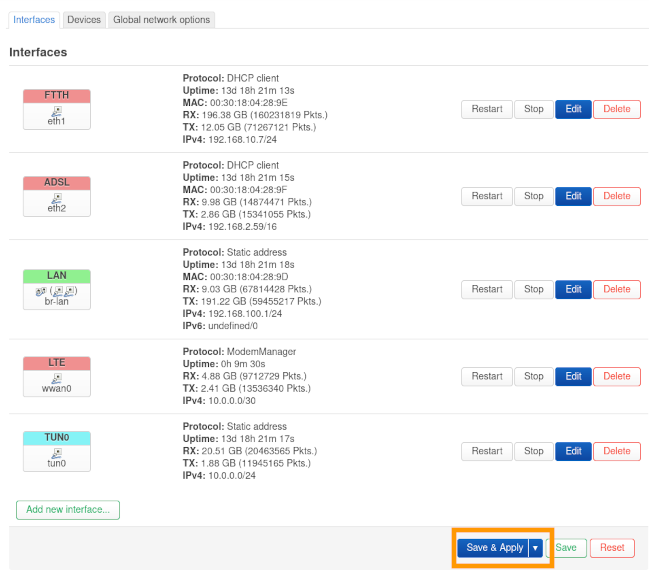This screenshot has height=572, width=650.
Task: Click the wwan0 device icon under LTE
Action: (x=57, y=376)
